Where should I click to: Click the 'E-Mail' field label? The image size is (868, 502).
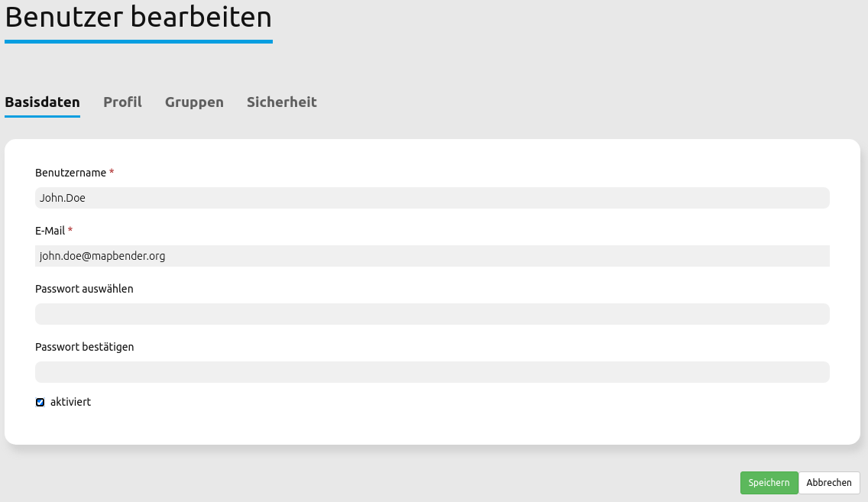click(x=50, y=231)
